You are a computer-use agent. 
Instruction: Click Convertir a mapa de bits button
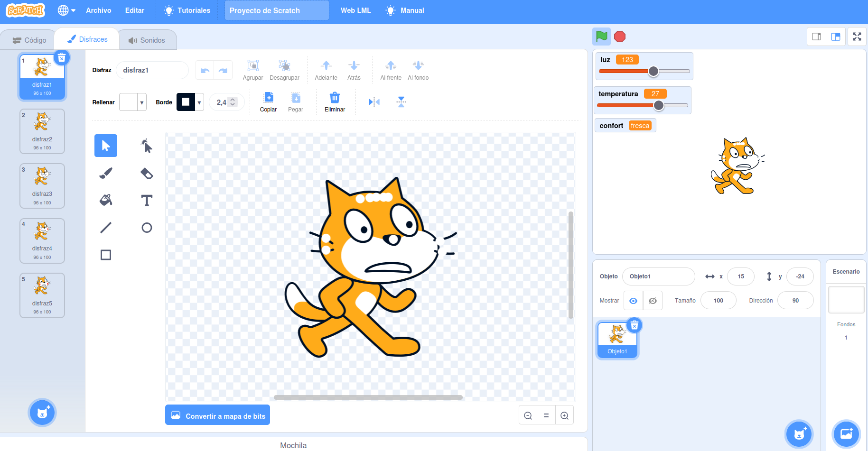coord(217,415)
